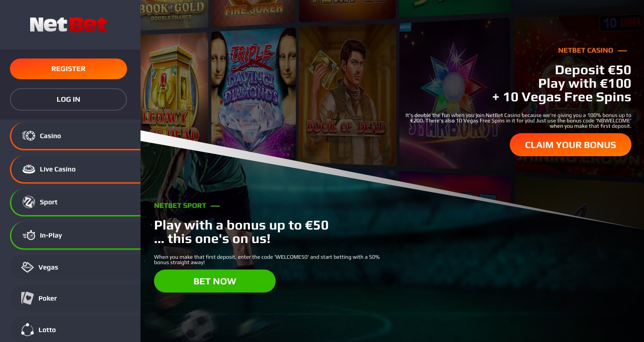Open the In-Play betting section
Screen dimensions: 644x342
click(75, 235)
